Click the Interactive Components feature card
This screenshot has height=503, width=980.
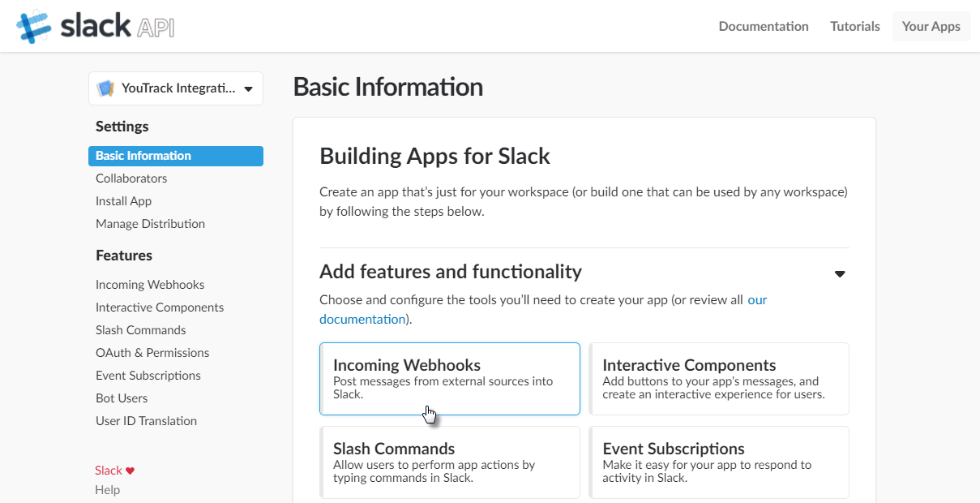(718, 378)
